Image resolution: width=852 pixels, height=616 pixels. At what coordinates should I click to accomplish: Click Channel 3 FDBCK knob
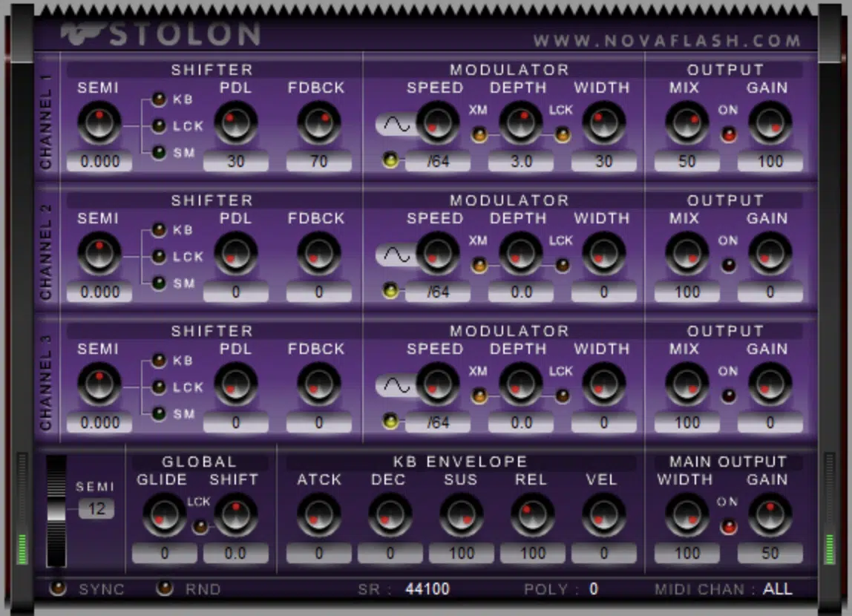(x=319, y=384)
